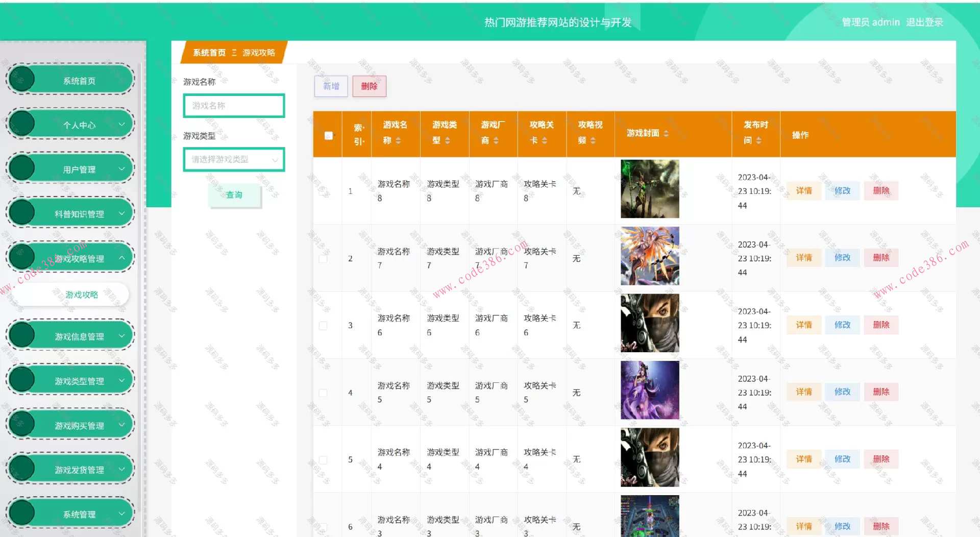Image resolution: width=980 pixels, height=537 pixels.
Task: Sort table by 游戏类型 column
Action: (447, 141)
